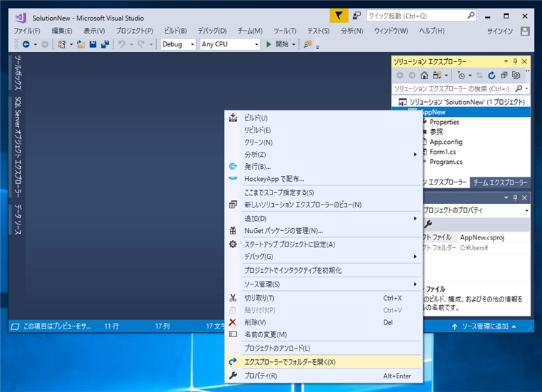Screen dimensions: 542x392
Task: Click Solution Explorer home icon
Action: tap(424, 75)
